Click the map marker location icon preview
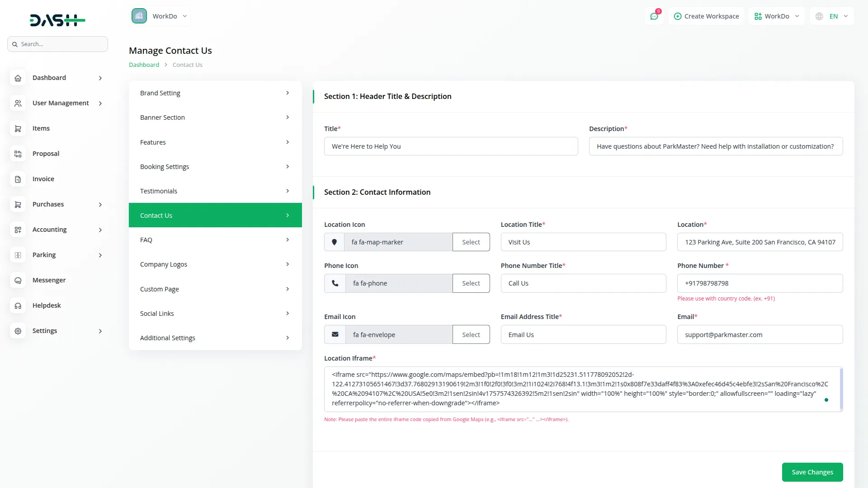This screenshot has width=868, height=488. [x=334, y=242]
